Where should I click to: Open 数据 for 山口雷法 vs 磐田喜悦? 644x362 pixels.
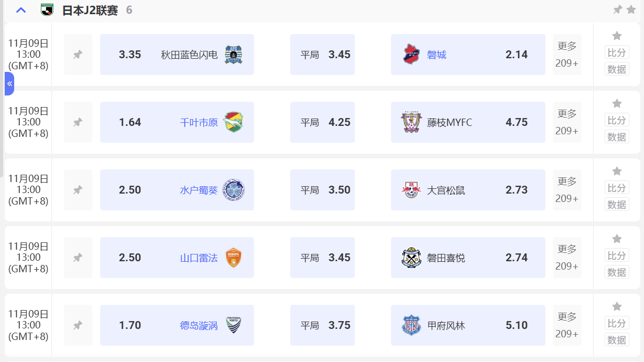tap(617, 272)
